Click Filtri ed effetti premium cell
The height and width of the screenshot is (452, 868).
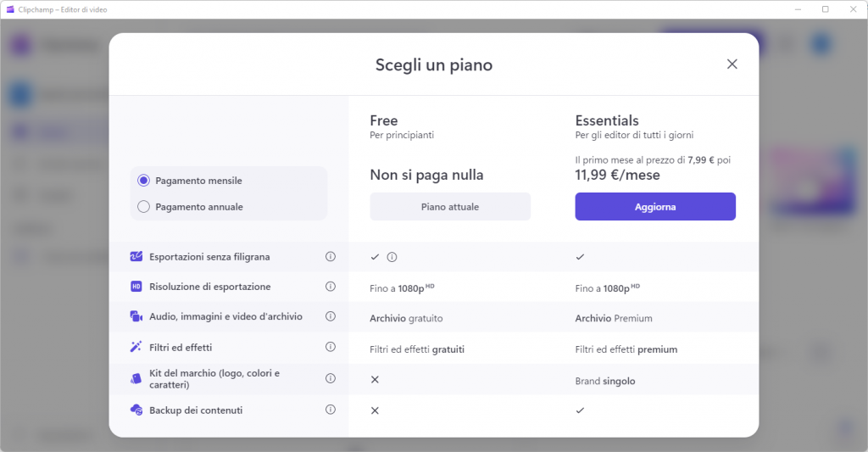(x=626, y=349)
